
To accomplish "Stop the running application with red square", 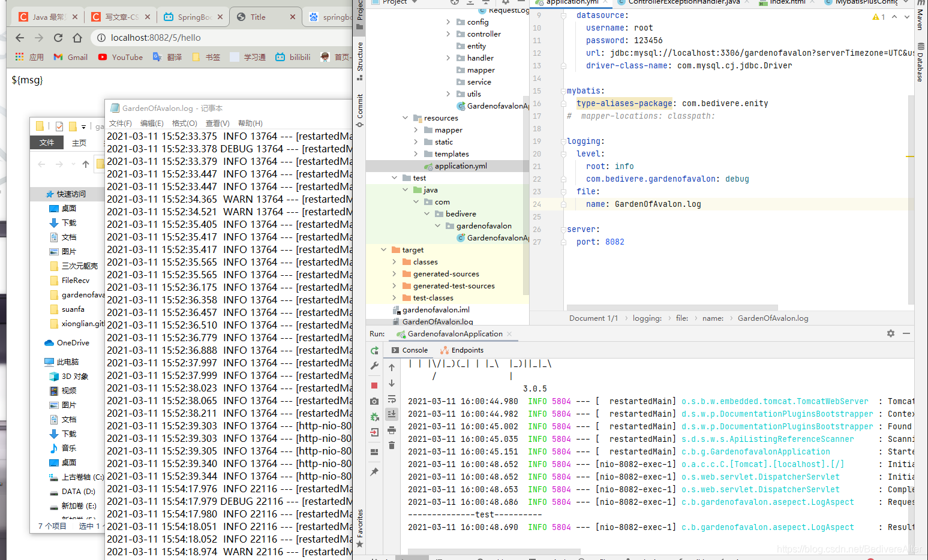I will 374,386.
